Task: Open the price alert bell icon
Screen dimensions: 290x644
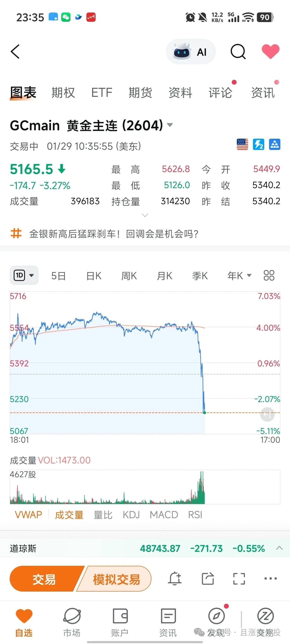Action: point(175,578)
